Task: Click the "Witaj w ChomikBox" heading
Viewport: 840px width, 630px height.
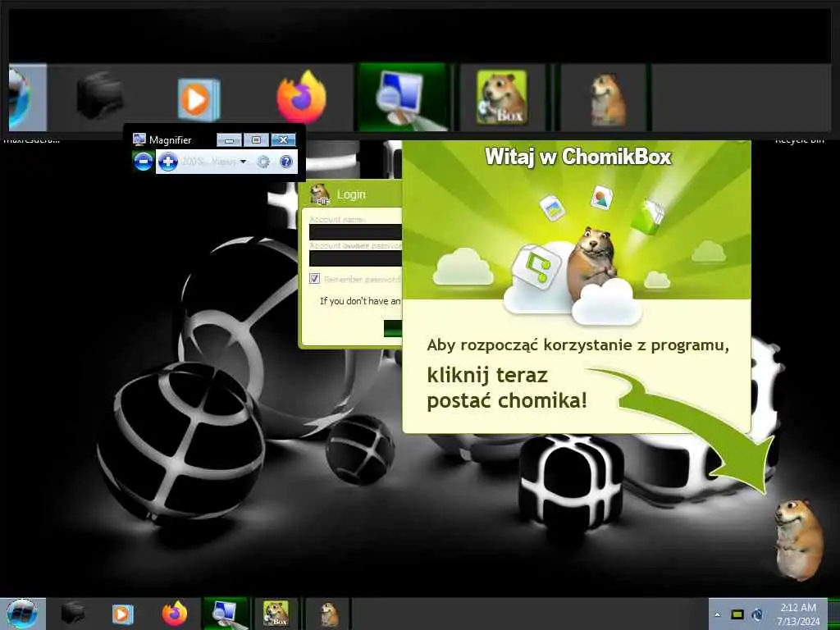Action: pyautogui.click(x=578, y=157)
